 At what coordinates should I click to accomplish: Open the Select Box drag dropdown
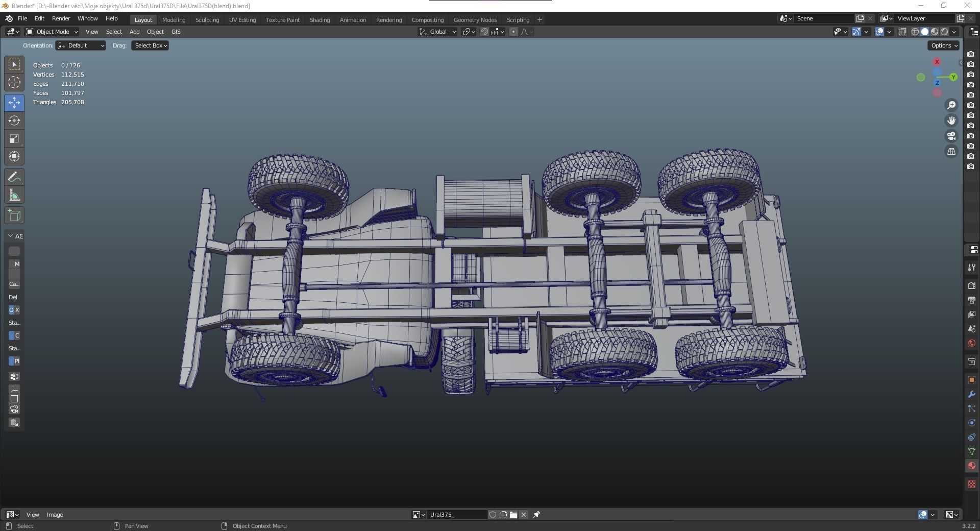tap(151, 45)
